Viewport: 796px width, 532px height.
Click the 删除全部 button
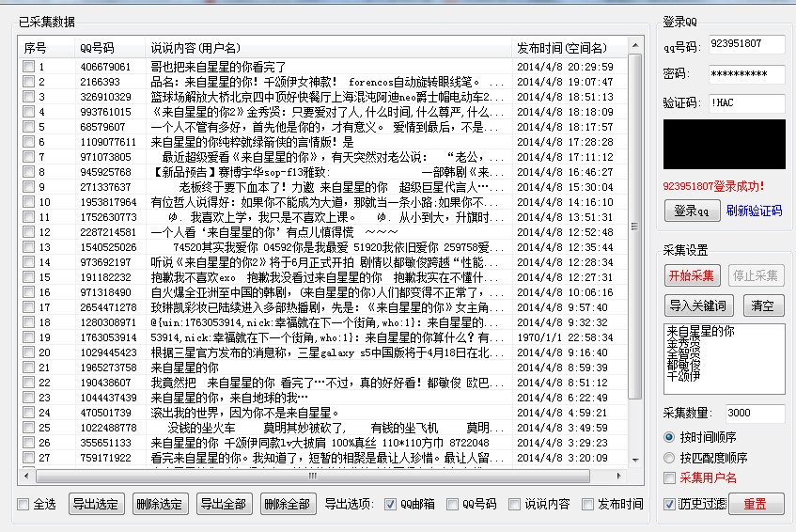tap(288, 504)
